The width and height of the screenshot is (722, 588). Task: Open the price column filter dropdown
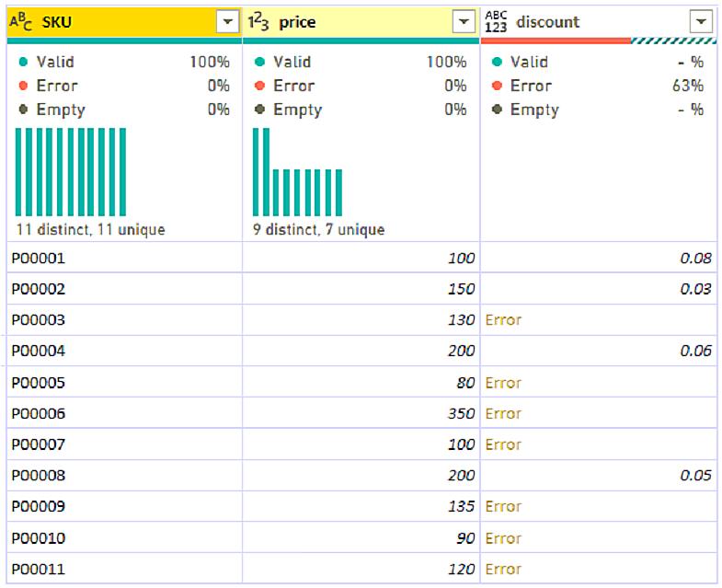click(x=464, y=22)
